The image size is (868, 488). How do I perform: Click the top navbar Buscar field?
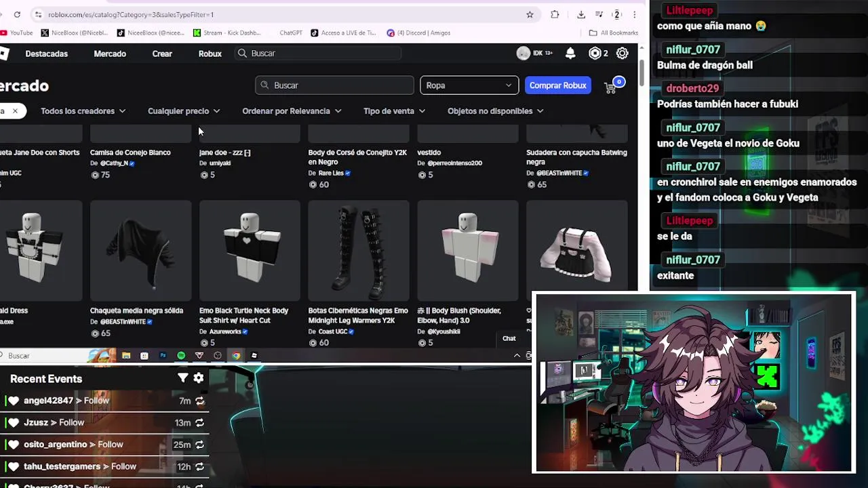click(x=319, y=54)
